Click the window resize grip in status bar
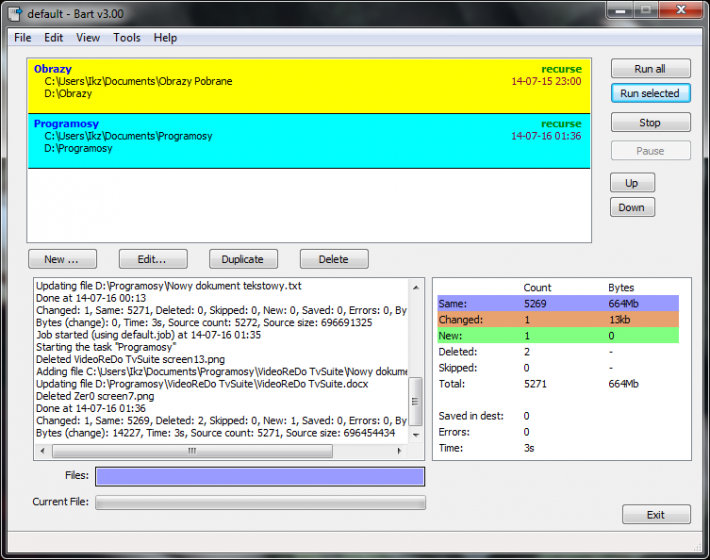This screenshot has width=710, height=560. [x=697, y=547]
